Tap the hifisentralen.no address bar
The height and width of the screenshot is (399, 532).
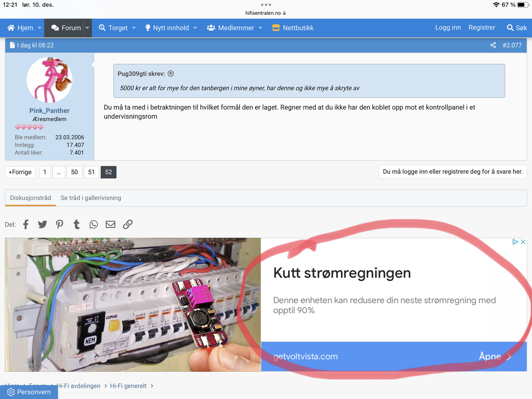(x=266, y=13)
